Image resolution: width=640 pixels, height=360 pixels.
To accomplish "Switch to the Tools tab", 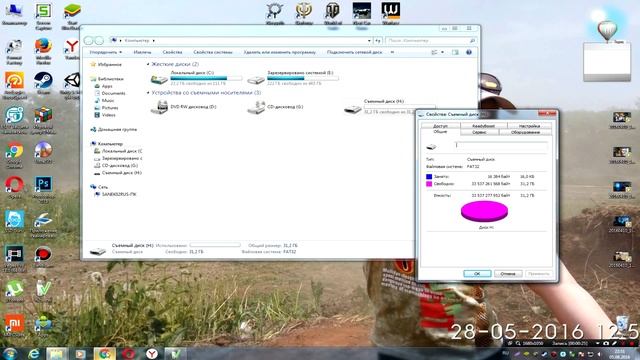I will coord(479,132).
